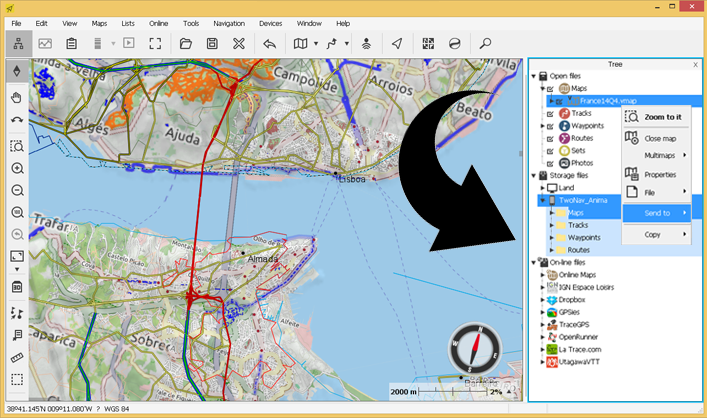Click the zoom 1:1 magnifier tool
Image resolution: width=707 pixels, height=418 pixels.
[x=17, y=212]
